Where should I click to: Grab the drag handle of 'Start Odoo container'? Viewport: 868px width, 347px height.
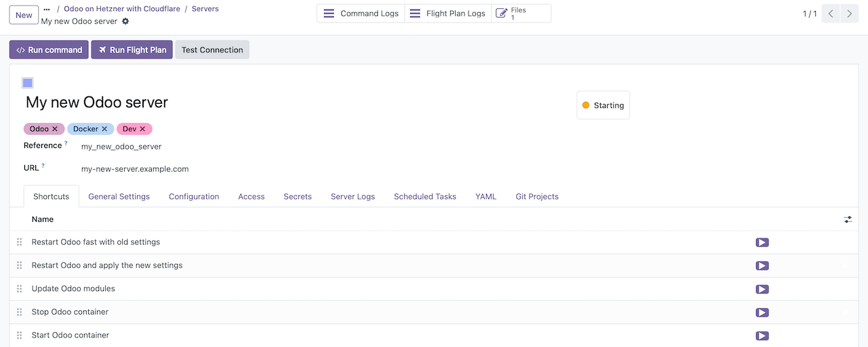point(20,335)
